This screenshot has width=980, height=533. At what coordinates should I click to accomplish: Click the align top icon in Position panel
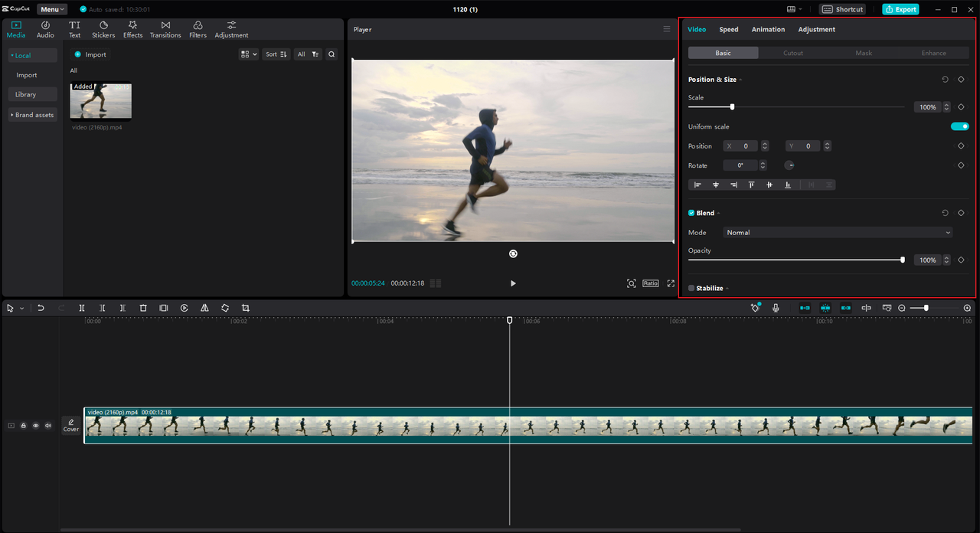pyautogui.click(x=751, y=185)
